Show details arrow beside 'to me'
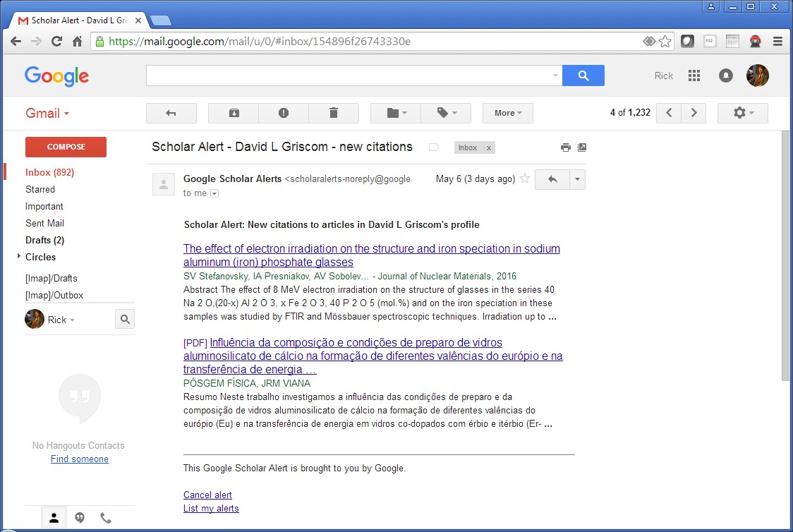Screen dimensions: 793x532 pos(214,193)
